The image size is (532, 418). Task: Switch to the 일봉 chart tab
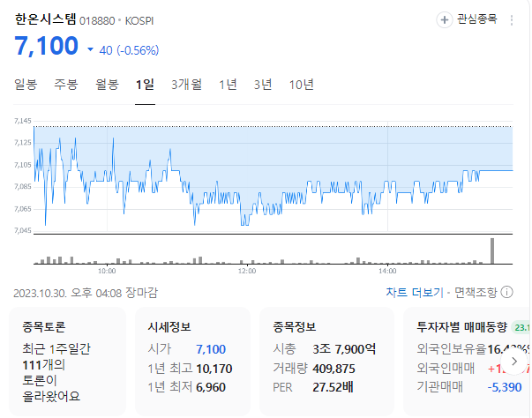pos(26,85)
